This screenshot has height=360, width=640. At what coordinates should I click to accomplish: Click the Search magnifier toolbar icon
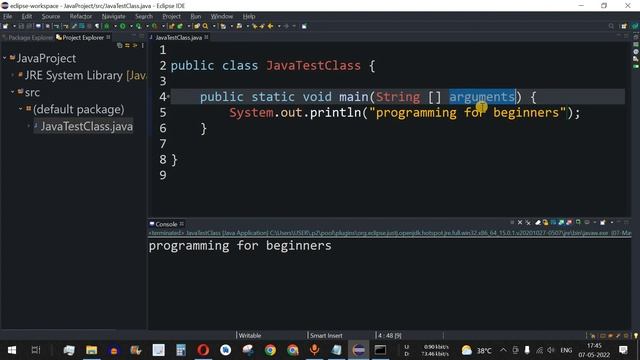click(205, 26)
